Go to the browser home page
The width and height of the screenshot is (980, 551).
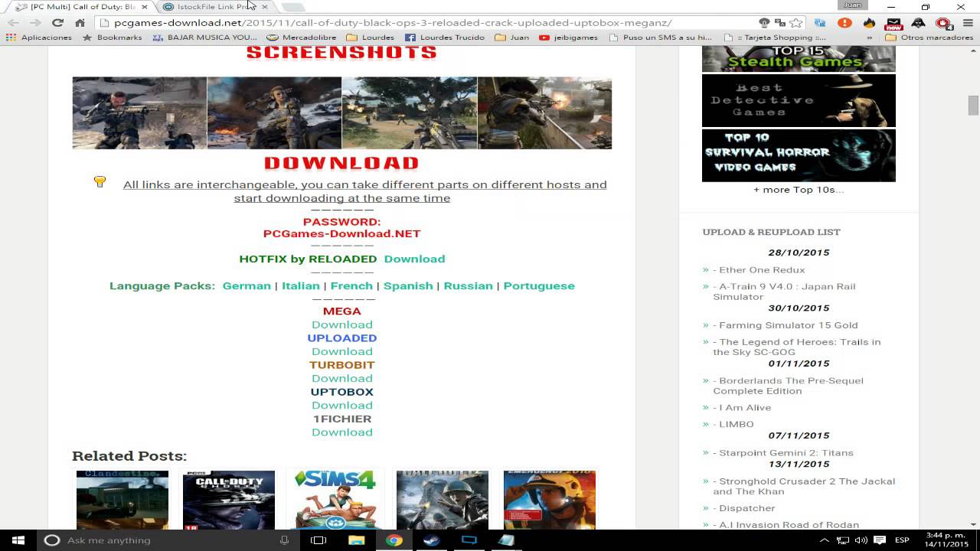(x=80, y=23)
